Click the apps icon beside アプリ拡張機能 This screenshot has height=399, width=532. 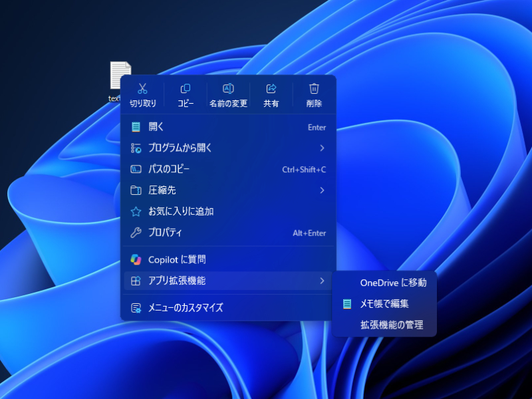click(x=136, y=281)
